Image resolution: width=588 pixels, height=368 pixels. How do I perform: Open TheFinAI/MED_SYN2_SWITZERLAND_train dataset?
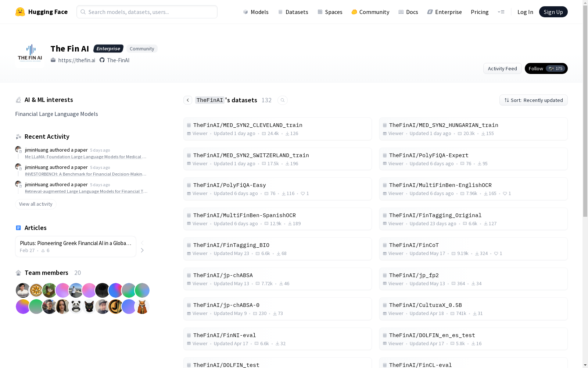277,159
